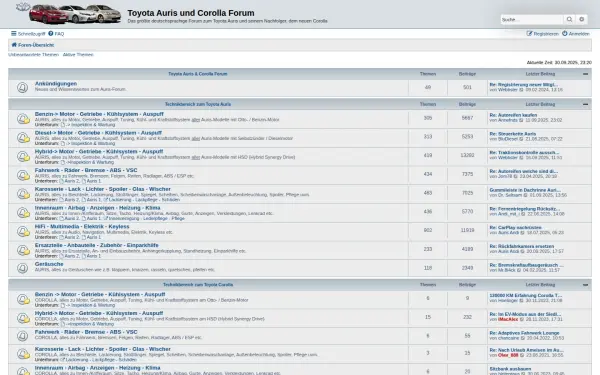Image resolution: width=600 pixels, height=375 pixels.
Task: Click forum icon of Auris Hybrid Motor row
Action: pyautogui.click(x=23, y=156)
